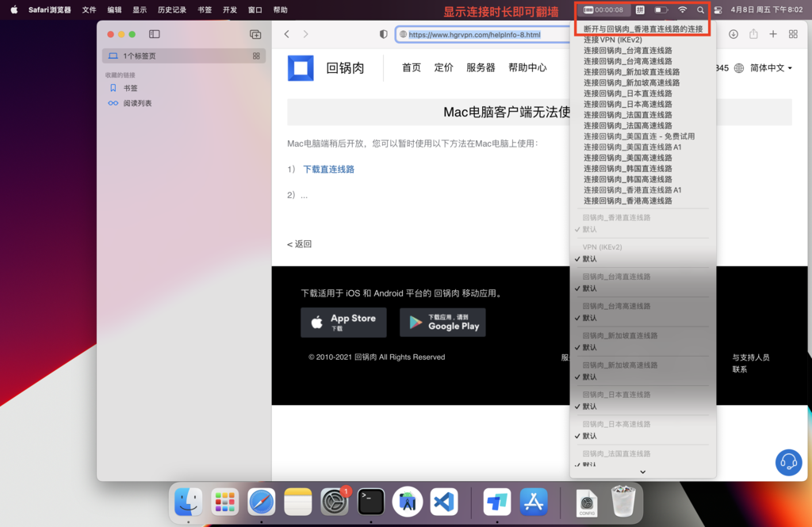Image resolution: width=812 pixels, height=527 pixels.
Task: Click the blue customer support headset icon
Action: pyautogui.click(x=788, y=462)
